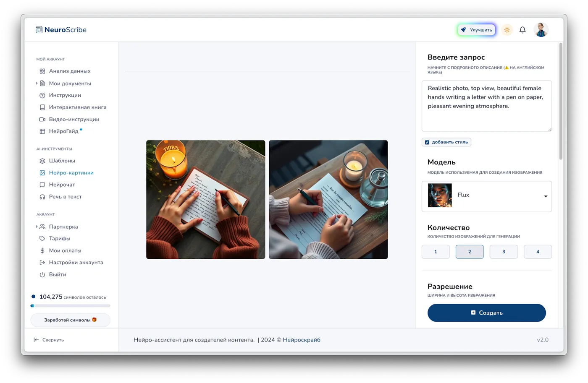Open the user profile avatar
The image size is (588, 383).
(x=541, y=30)
